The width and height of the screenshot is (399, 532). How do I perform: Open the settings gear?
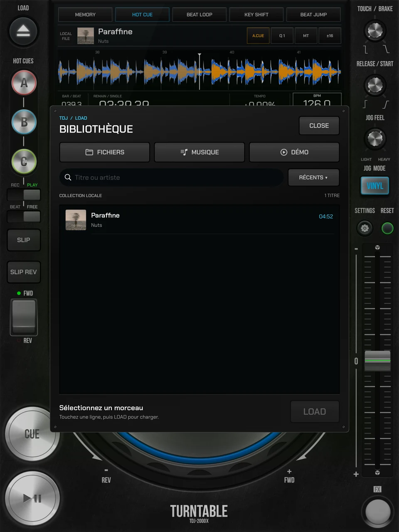click(x=365, y=228)
